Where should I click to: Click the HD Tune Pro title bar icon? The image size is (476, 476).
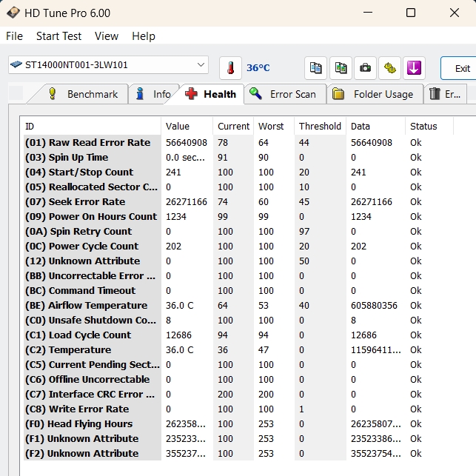click(x=13, y=13)
